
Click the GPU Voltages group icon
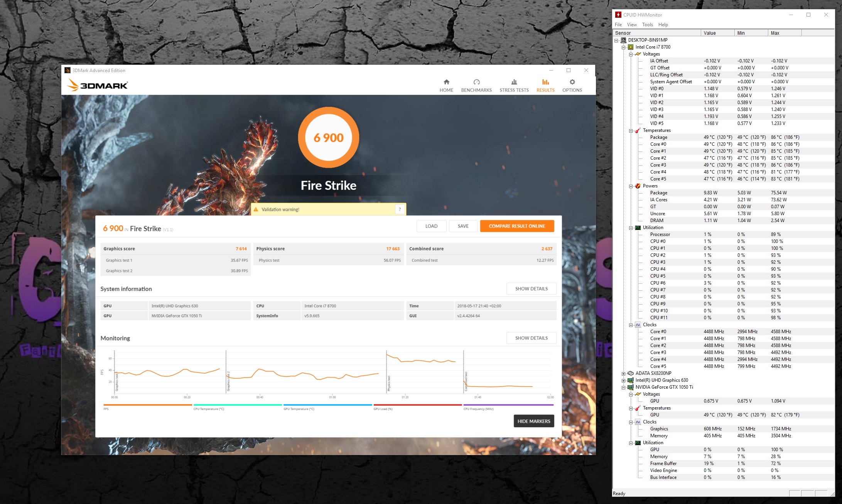(638, 394)
